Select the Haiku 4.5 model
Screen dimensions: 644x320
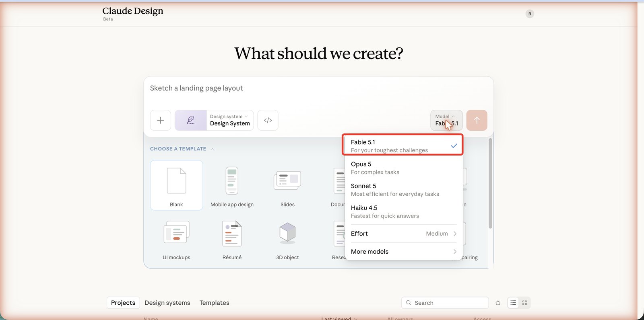pos(404,211)
